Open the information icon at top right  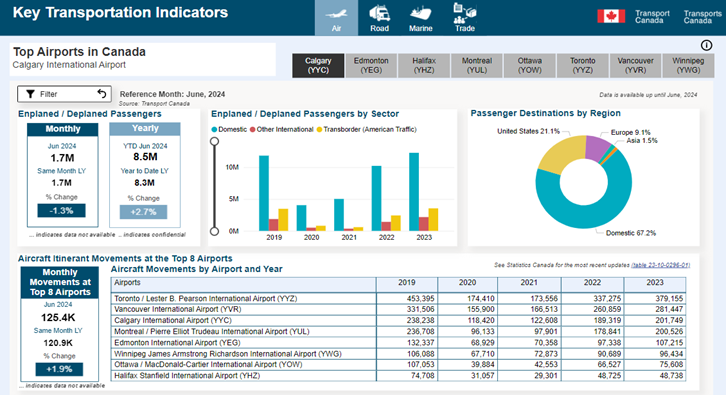706,45
